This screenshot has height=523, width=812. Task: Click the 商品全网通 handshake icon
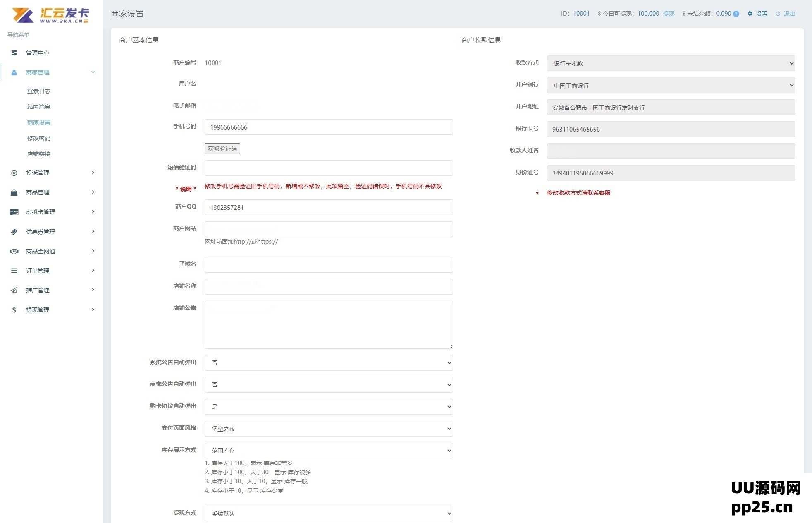(14, 251)
